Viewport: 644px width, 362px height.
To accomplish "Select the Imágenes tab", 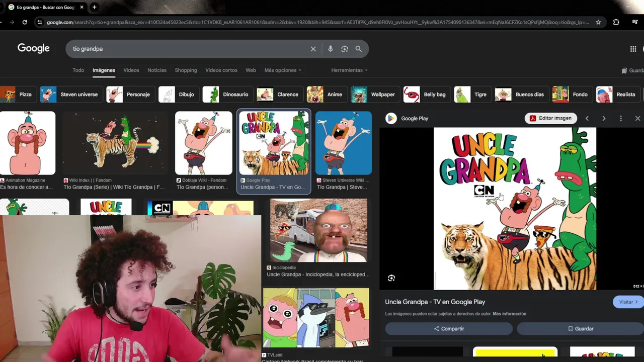I will pyautogui.click(x=104, y=70).
